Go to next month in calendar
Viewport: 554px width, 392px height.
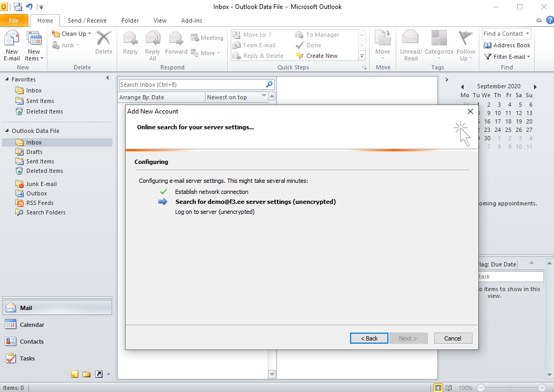point(535,87)
